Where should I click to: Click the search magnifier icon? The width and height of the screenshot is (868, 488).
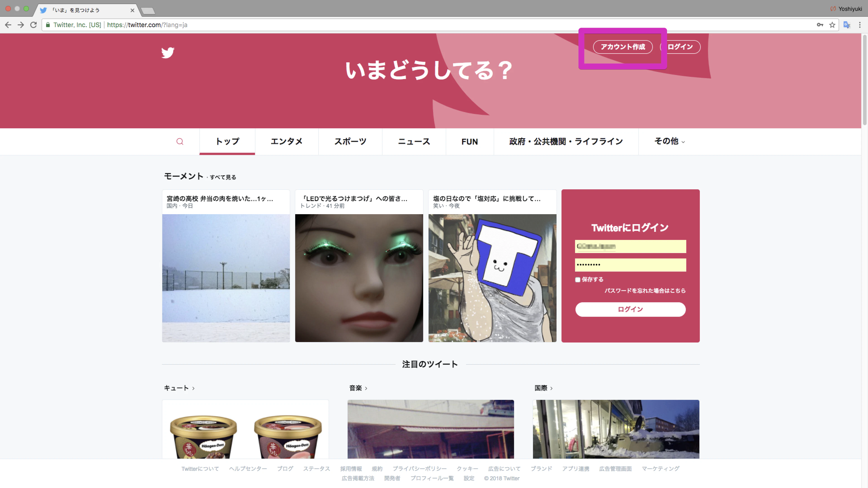[180, 141]
